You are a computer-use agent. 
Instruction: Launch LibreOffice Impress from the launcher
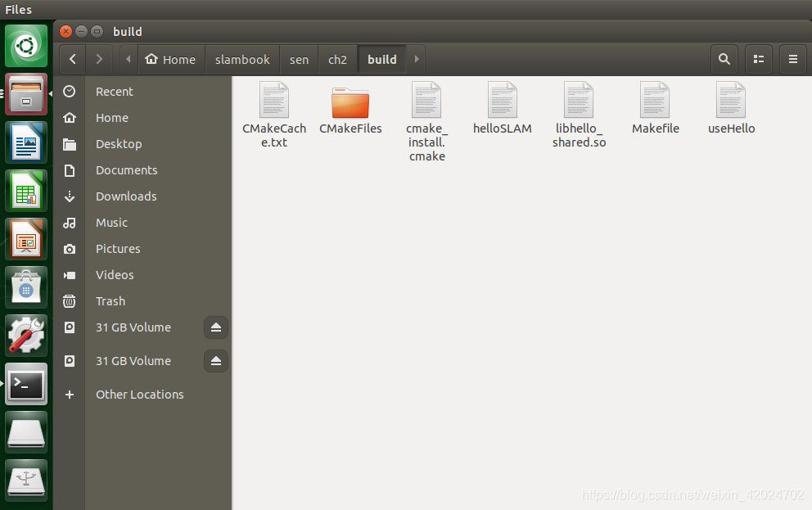pos(26,239)
